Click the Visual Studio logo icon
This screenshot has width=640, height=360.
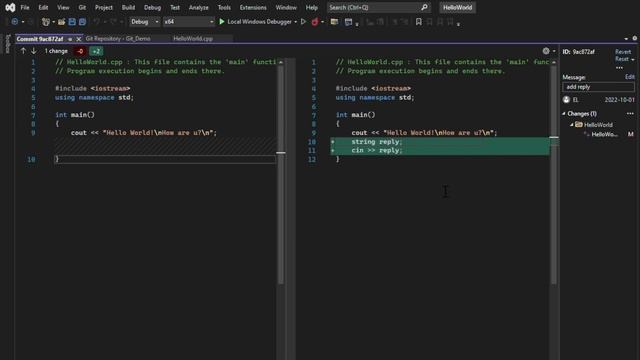pos(10,7)
